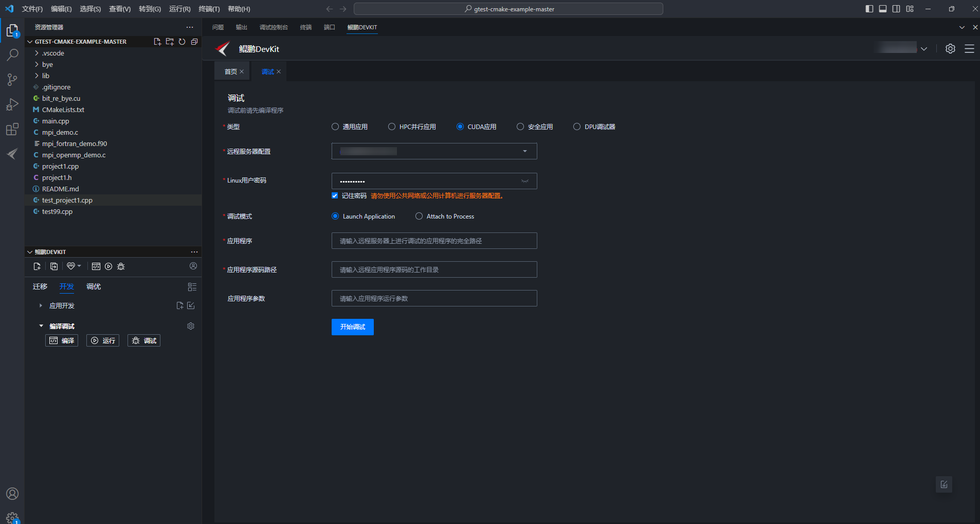Open the Accounts menu in the activity bar
The image size is (980, 524).
coord(12,494)
